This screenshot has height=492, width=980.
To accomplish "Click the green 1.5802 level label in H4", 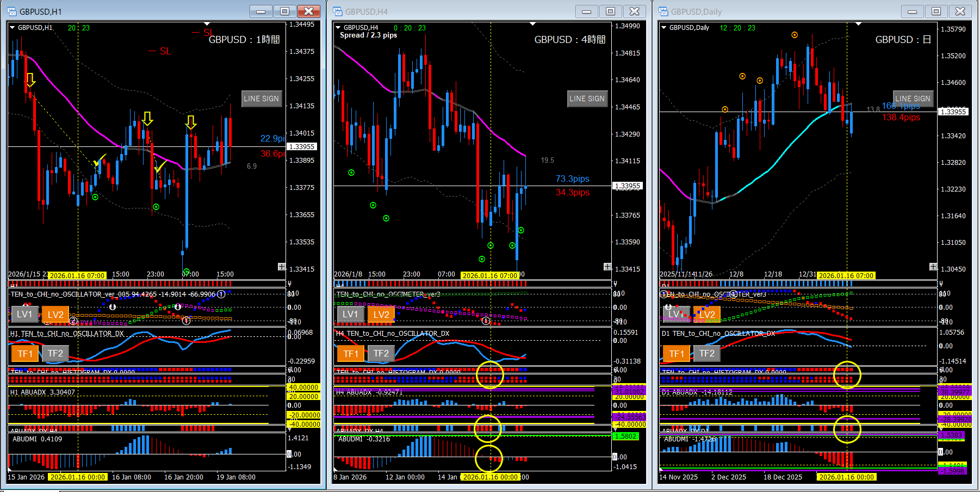I will 625,436.
